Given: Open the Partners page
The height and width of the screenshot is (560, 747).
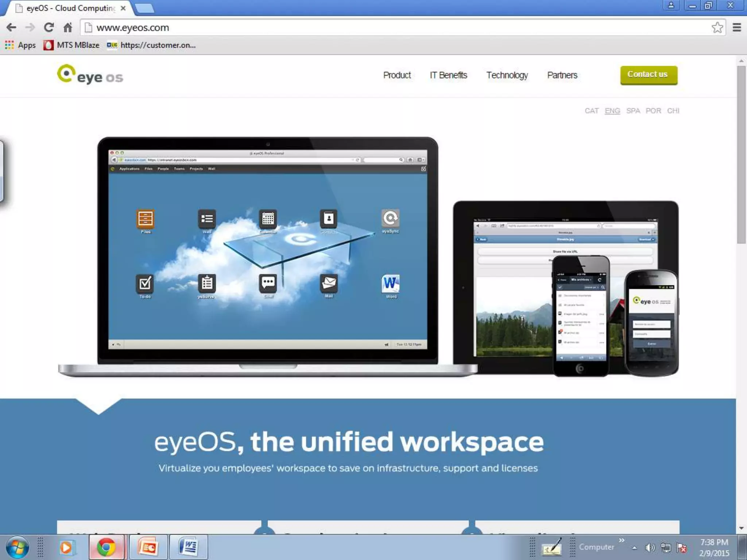Looking at the screenshot, I should tap(562, 75).
